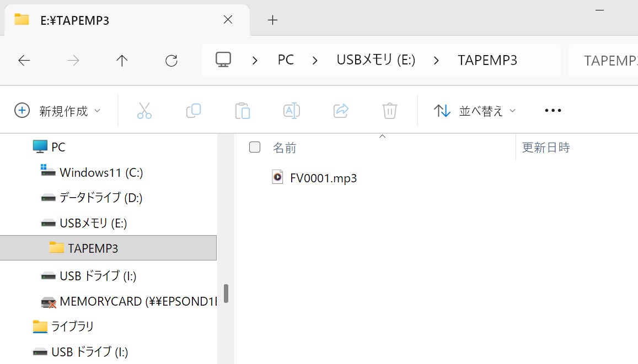Click the Cut scissors icon
This screenshot has width=638, height=364.
click(144, 111)
